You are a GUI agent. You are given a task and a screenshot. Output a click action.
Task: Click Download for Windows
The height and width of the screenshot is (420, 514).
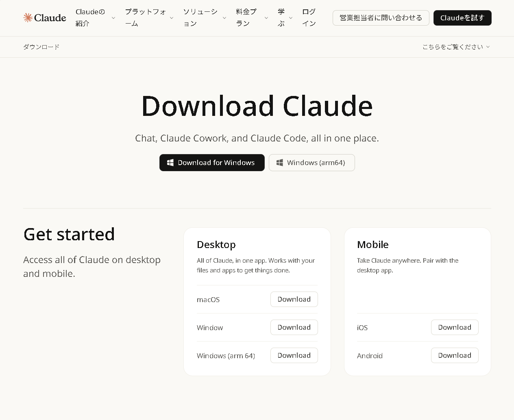click(212, 162)
